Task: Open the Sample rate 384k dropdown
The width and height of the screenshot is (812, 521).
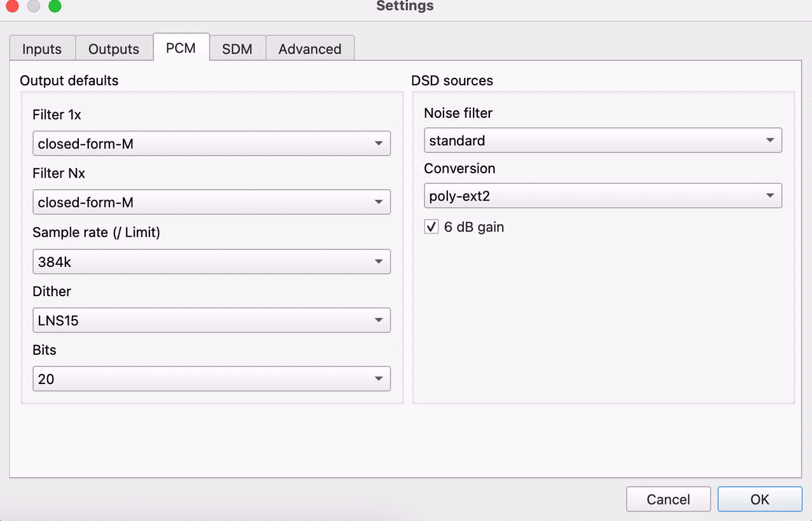Action: coord(211,262)
